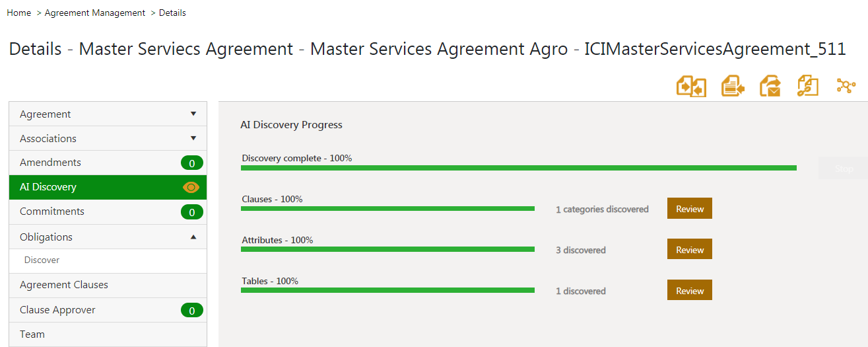
Task: Select the Team sidebar item
Action: 32,334
